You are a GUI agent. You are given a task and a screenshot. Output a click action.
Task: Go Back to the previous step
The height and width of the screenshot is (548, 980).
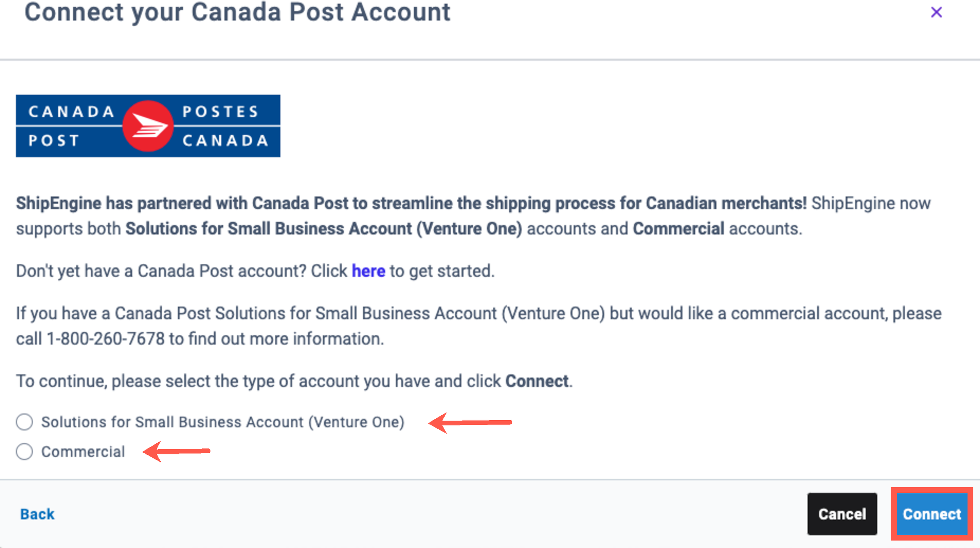tap(37, 514)
